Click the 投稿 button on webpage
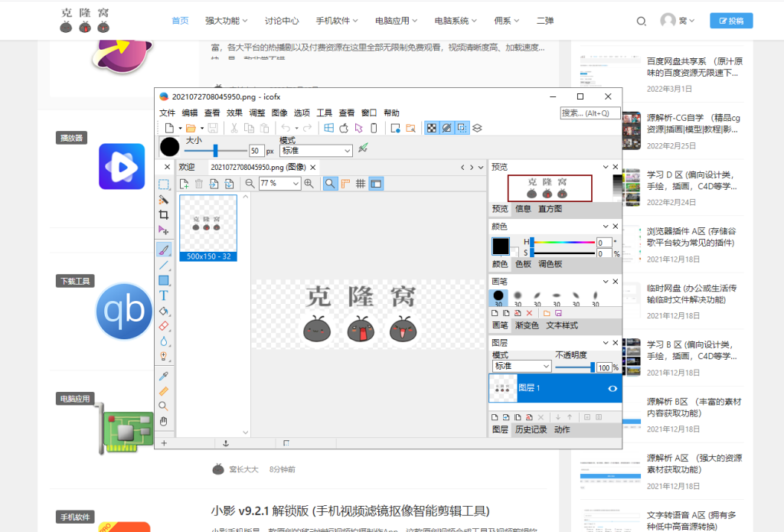This screenshot has height=532, width=784. 731,21
